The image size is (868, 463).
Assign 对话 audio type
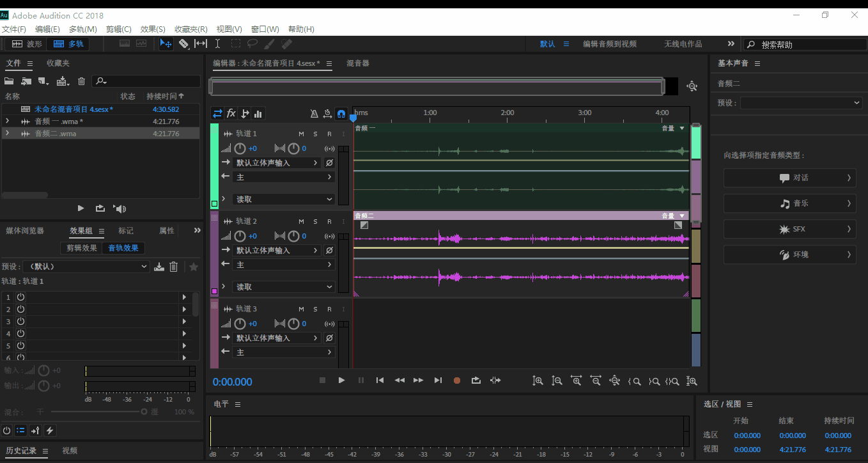click(789, 178)
